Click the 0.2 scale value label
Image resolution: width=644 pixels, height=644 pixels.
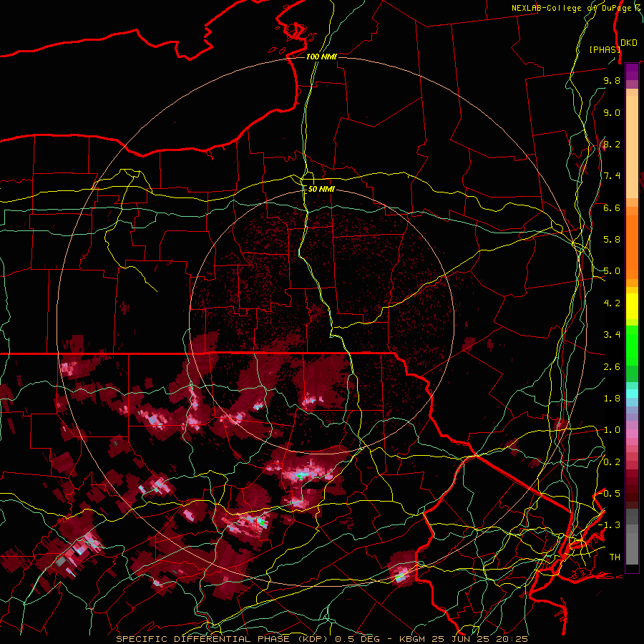pyautogui.click(x=612, y=462)
